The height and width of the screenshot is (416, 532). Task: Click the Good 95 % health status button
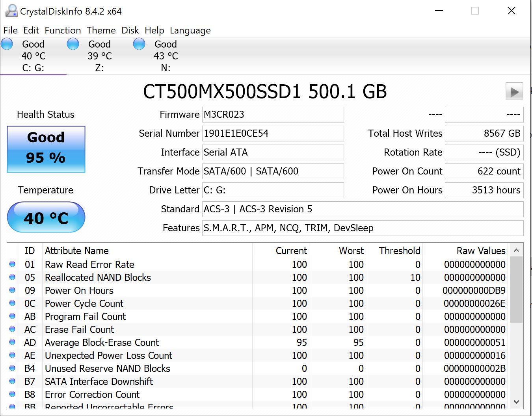pyautogui.click(x=46, y=149)
